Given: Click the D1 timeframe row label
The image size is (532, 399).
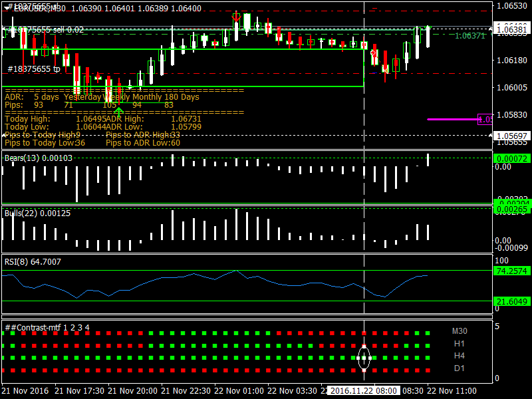Looking at the screenshot, I should point(459,368).
